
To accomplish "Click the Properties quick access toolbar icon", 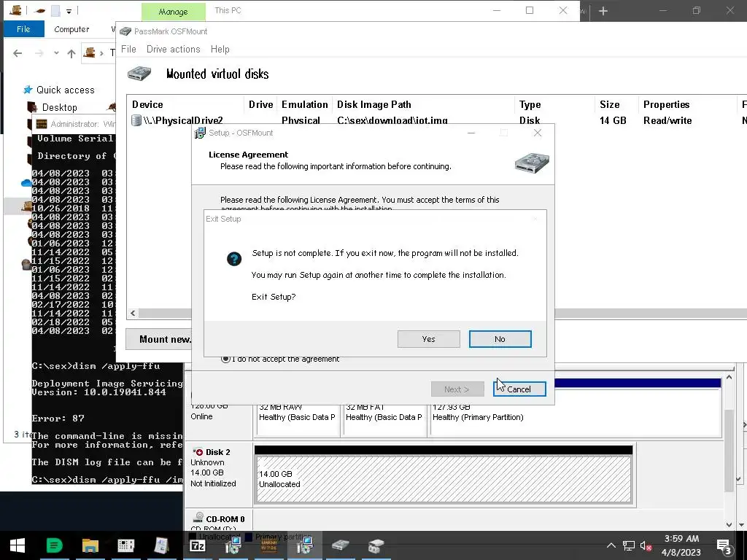I will pyautogui.click(x=41, y=10).
